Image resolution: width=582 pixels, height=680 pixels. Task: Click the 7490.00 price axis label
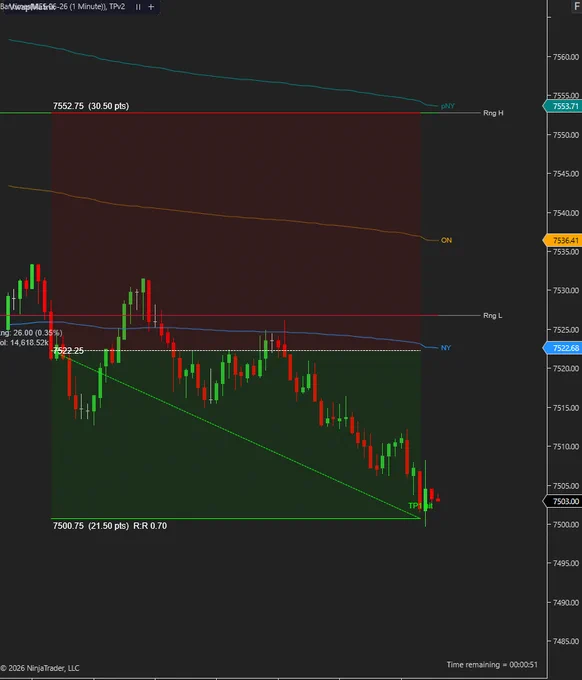(566, 602)
